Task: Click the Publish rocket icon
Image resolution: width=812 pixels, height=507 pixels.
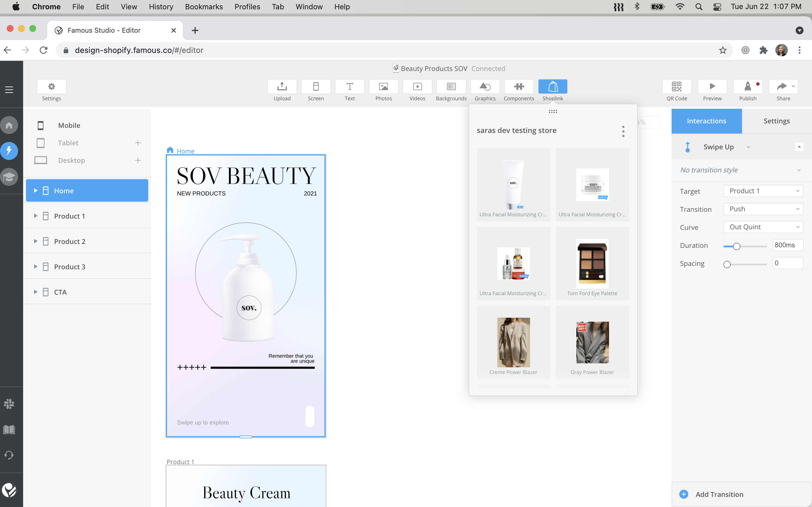Action: point(748,87)
